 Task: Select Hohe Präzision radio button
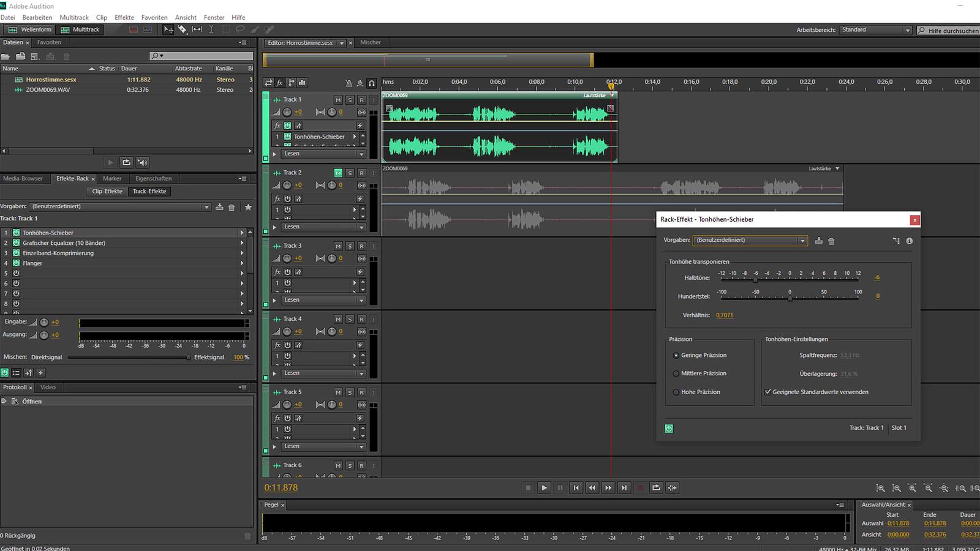coord(676,392)
